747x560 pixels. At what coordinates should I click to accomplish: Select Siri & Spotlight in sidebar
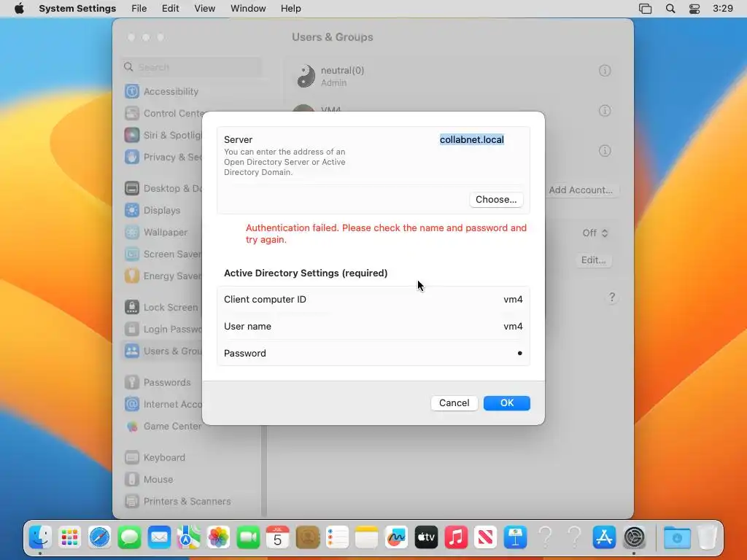pos(163,135)
